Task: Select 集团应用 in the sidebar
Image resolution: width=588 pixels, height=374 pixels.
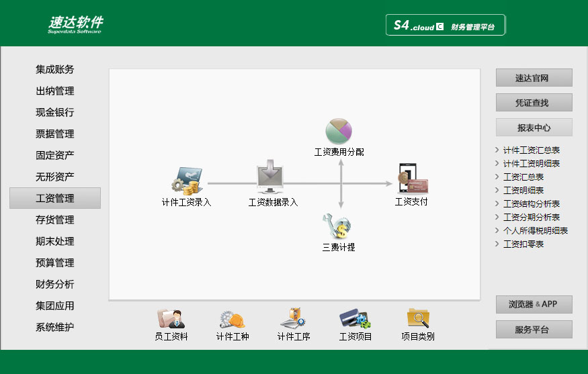Action: tap(54, 306)
